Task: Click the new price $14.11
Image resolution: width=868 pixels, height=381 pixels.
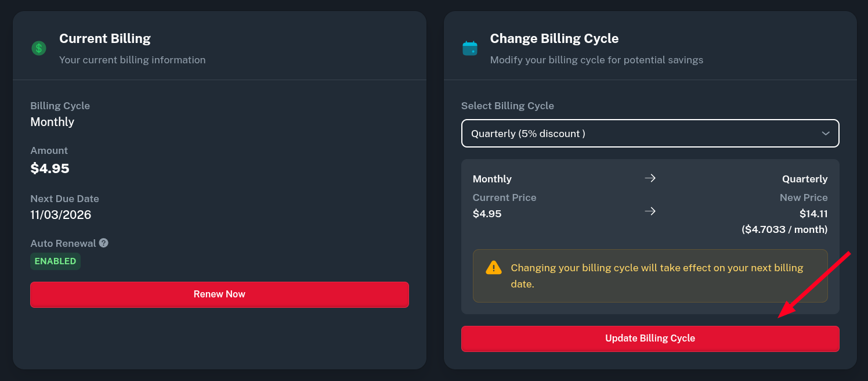Action: 813,214
